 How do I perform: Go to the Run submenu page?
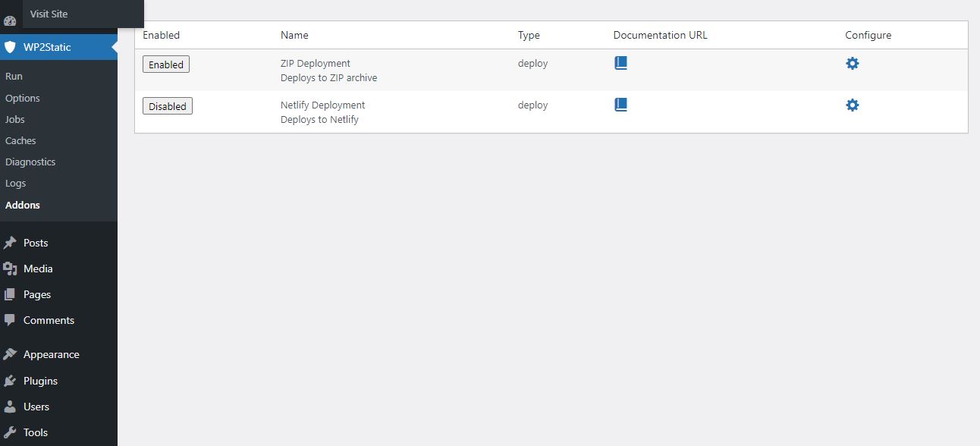click(14, 77)
